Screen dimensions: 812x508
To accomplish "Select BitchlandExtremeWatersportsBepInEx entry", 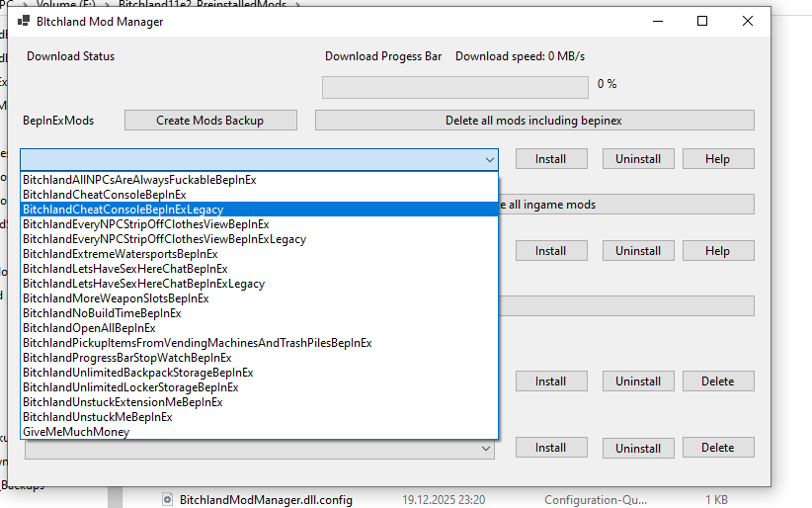I will click(x=259, y=254).
